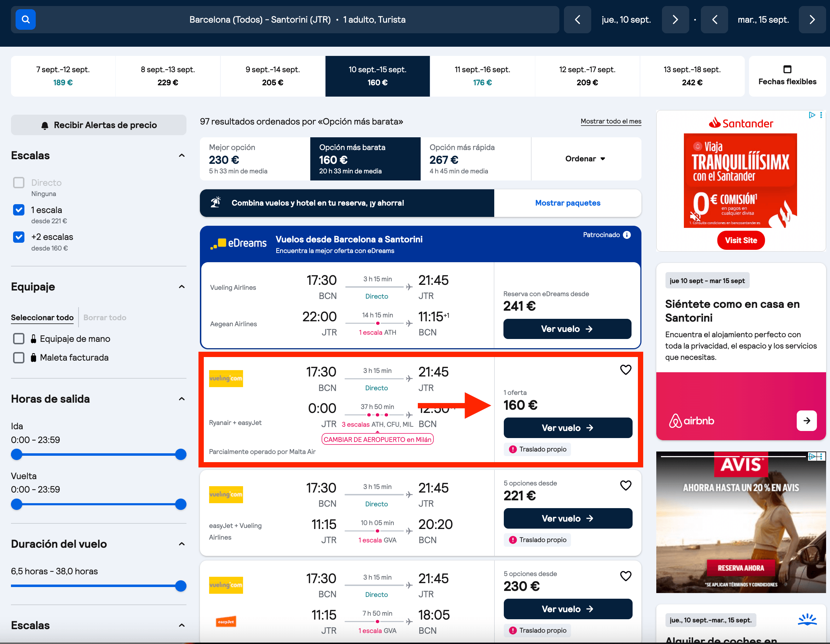This screenshot has width=830, height=644.
Task: Click the Vuelta slider right handle
Action: 180,504
